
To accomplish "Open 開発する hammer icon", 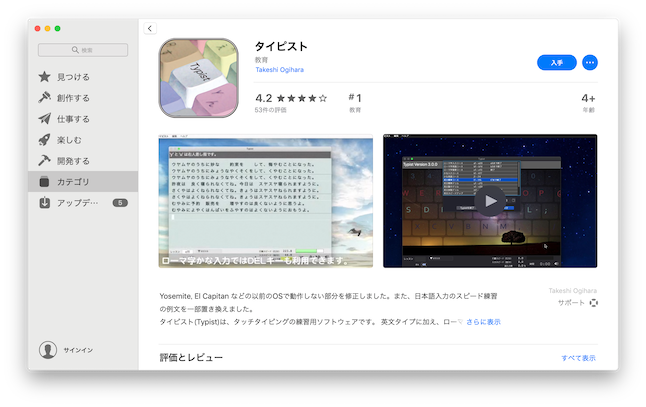I will click(x=44, y=161).
